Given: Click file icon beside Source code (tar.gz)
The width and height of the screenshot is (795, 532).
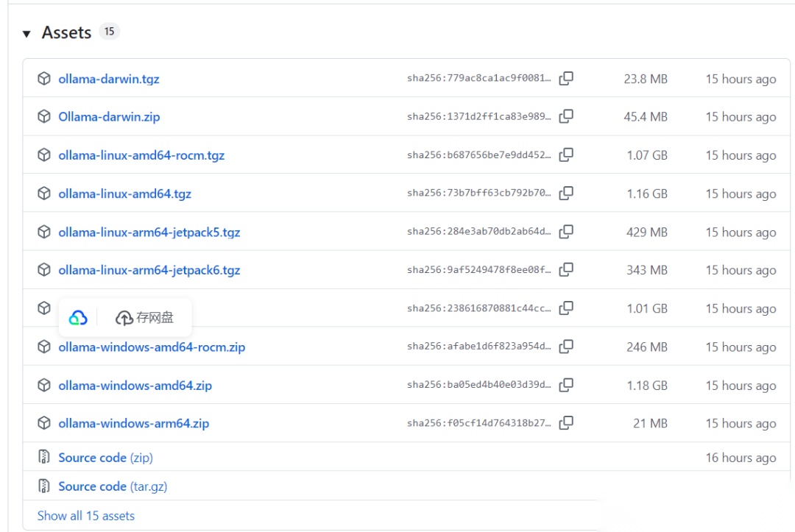Looking at the screenshot, I should pos(44,486).
